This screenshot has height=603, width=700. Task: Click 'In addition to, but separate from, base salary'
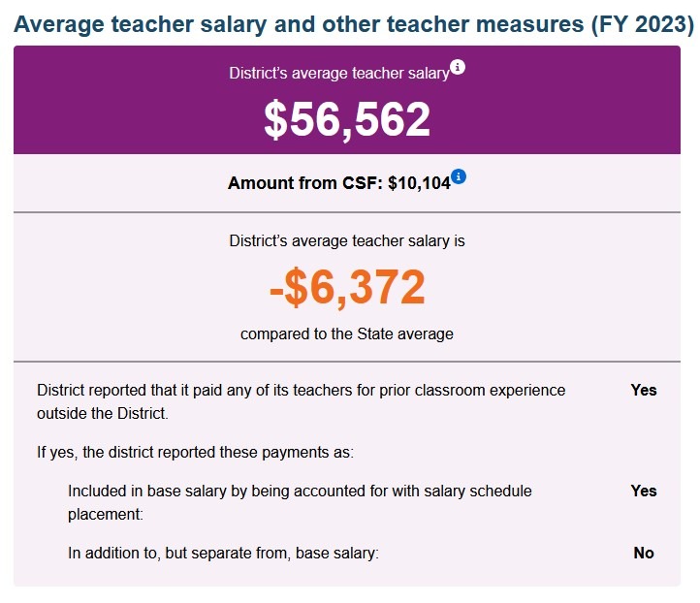223,553
